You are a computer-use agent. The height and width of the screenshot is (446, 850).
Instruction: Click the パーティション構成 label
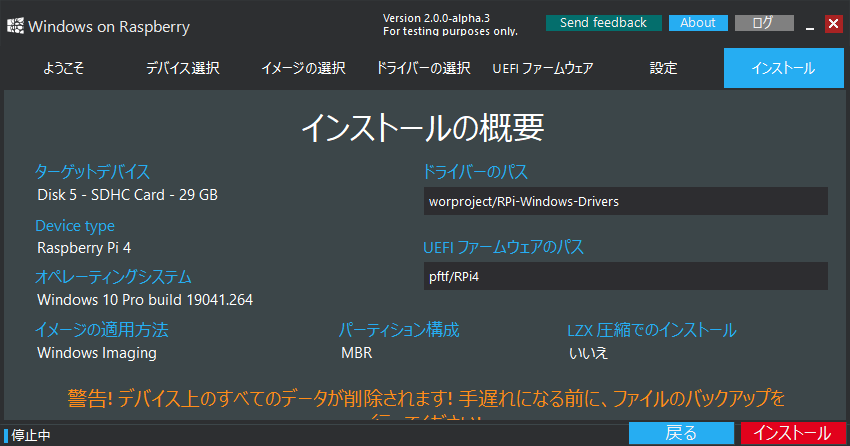(x=399, y=329)
